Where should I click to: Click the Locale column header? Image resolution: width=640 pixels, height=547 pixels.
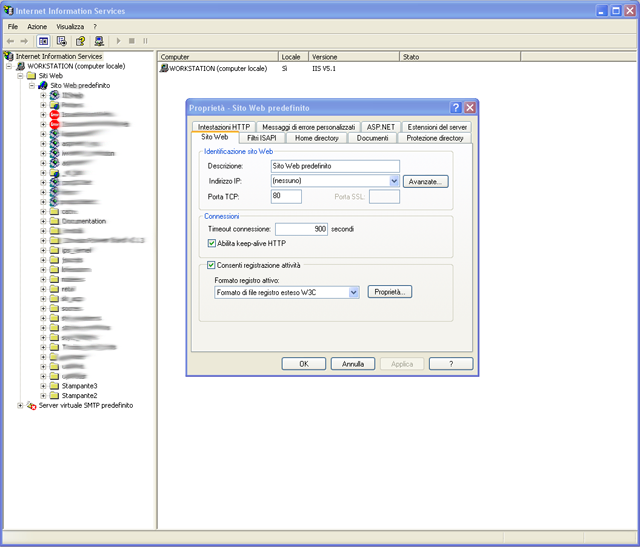pos(293,57)
